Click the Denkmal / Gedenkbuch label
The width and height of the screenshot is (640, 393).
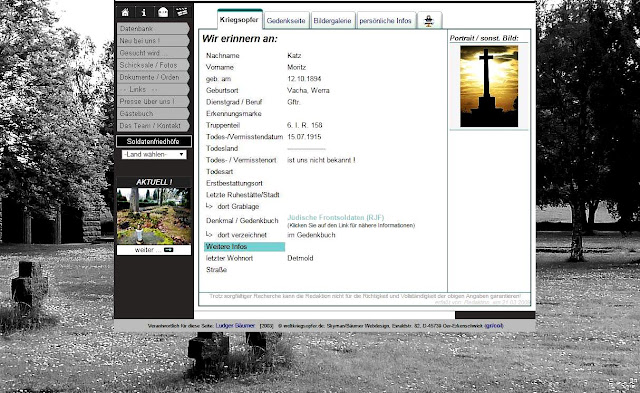(x=242, y=221)
